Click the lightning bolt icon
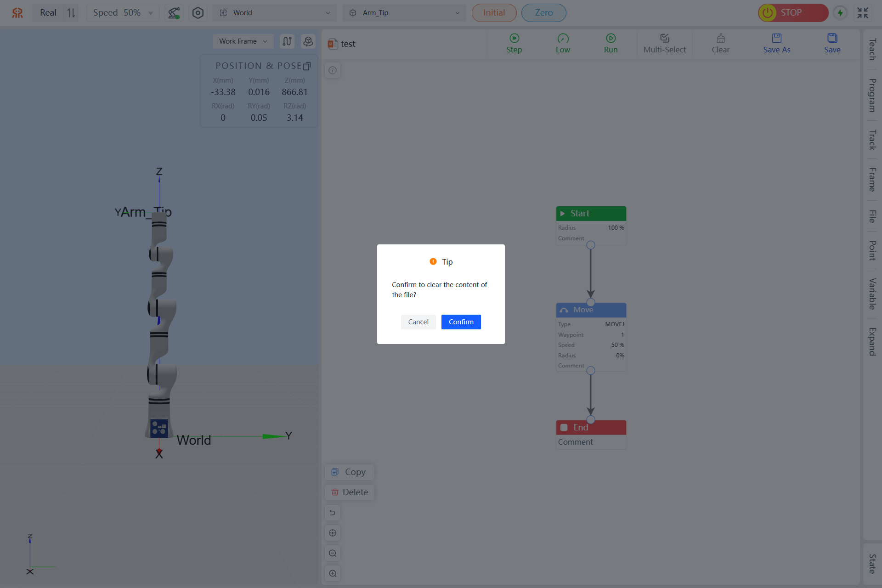 (840, 13)
